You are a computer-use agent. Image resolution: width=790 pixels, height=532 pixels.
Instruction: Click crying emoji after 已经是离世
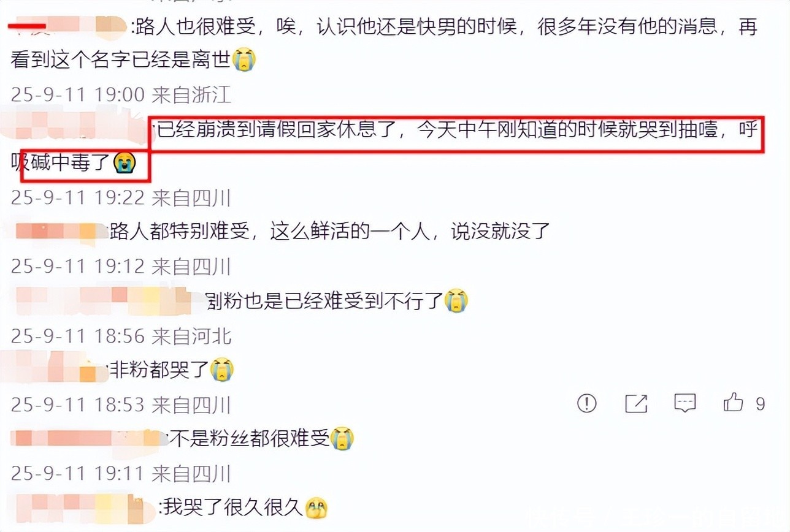click(244, 60)
